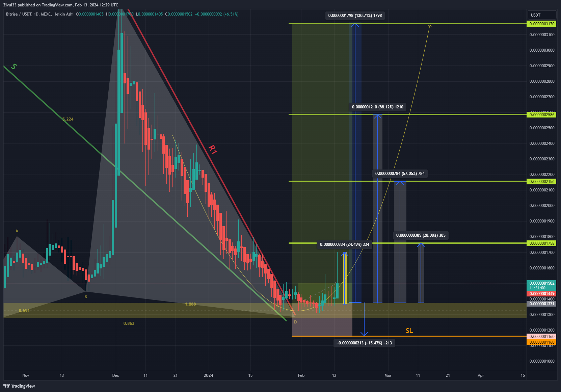The image size is (561, 392).
Task: Click the 0.0000003000 price axis tick
Action: (542, 50)
